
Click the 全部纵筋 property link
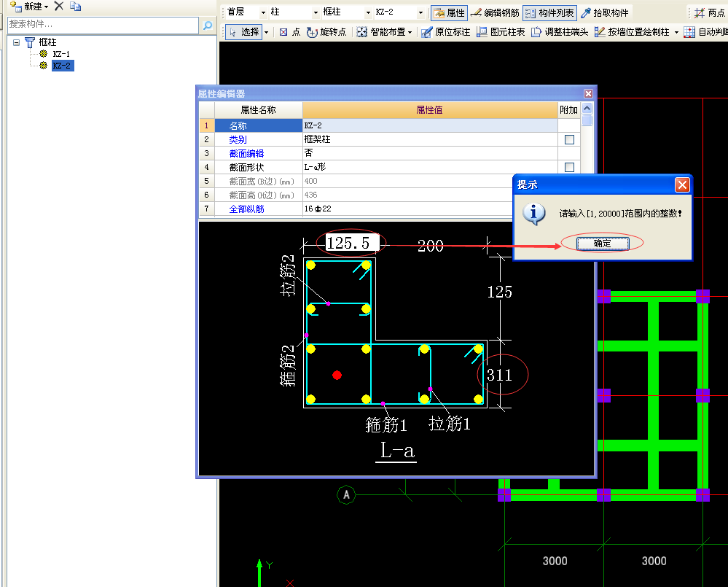[246, 209]
